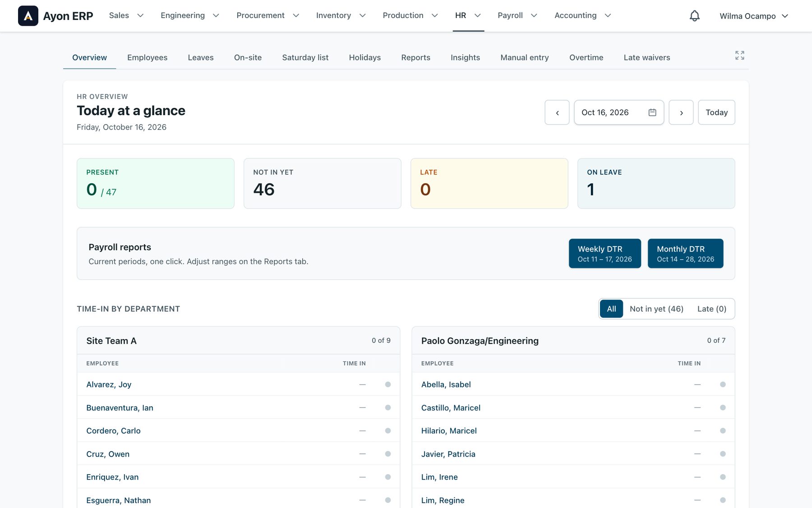Click status dot for Alvarez, Joy
The image size is (812, 508).
pyautogui.click(x=388, y=384)
